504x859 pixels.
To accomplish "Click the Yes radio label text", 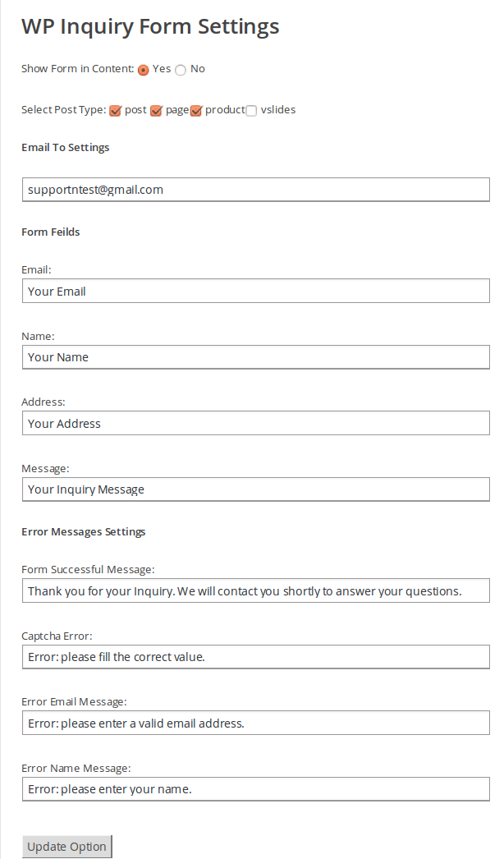I will click(162, 68).
